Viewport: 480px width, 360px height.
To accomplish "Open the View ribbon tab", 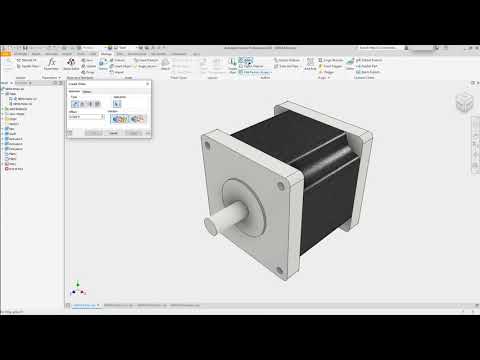I will point(119,54).
